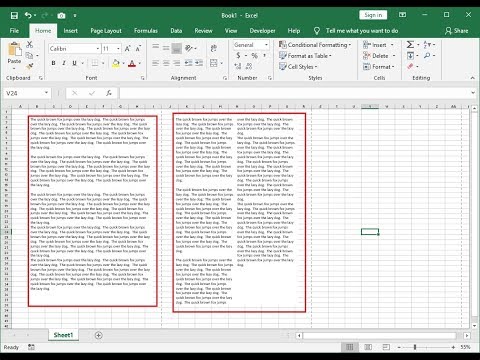Image resolution: width=480 pixels, height=360 pixels.
Task: Click the yellow Fill Color bucket
Action: coord(116,63)
